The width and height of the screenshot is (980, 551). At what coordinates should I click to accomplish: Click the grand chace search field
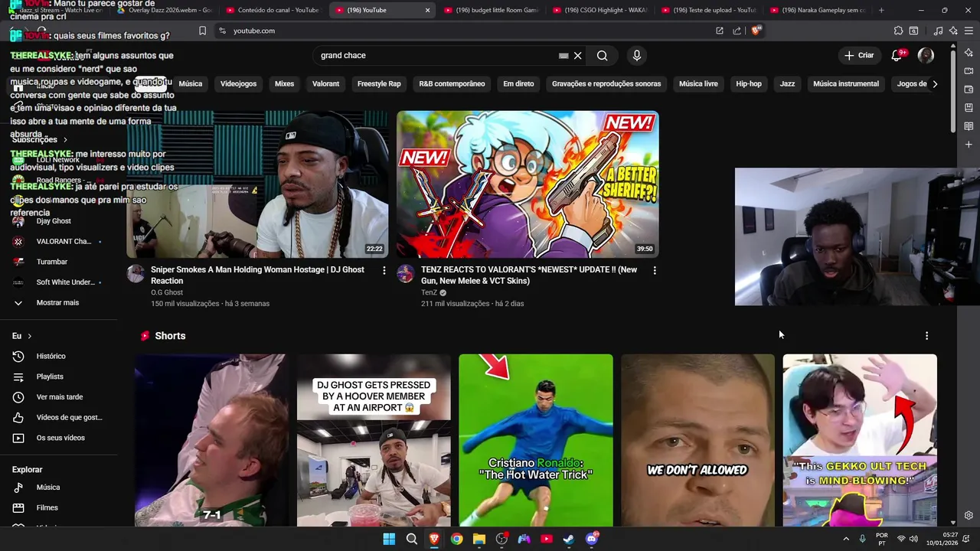[x=436, y=55]
